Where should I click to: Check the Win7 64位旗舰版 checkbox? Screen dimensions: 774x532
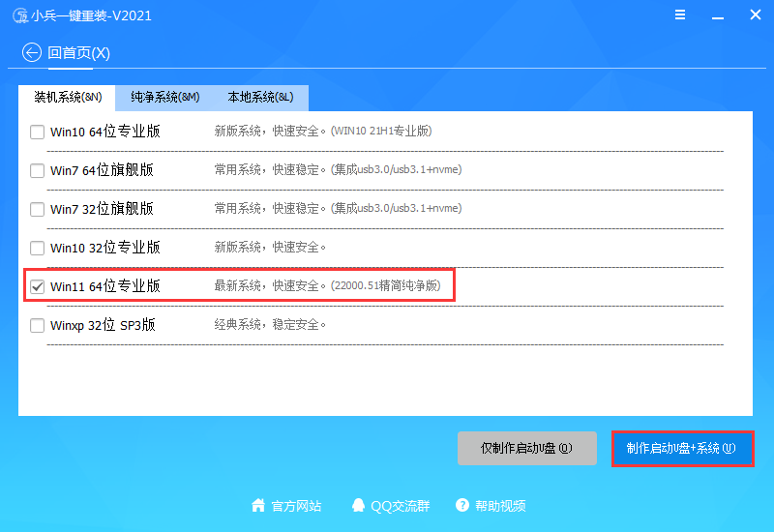point(37,171)
